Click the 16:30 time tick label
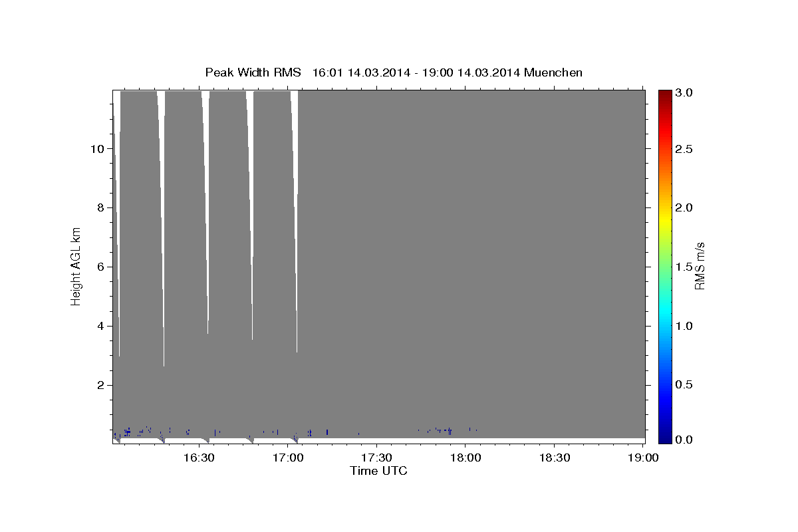The height and width of the screenshot is (532, 798). click(x=199, y=458)
